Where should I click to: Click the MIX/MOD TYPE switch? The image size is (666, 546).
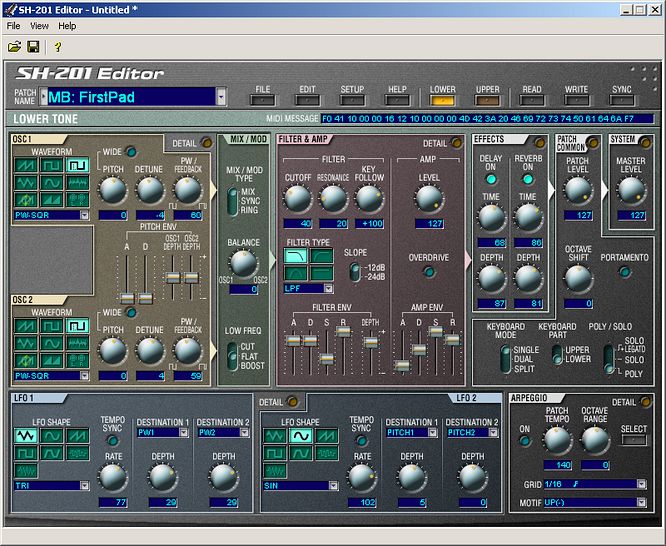pos(232,201)
